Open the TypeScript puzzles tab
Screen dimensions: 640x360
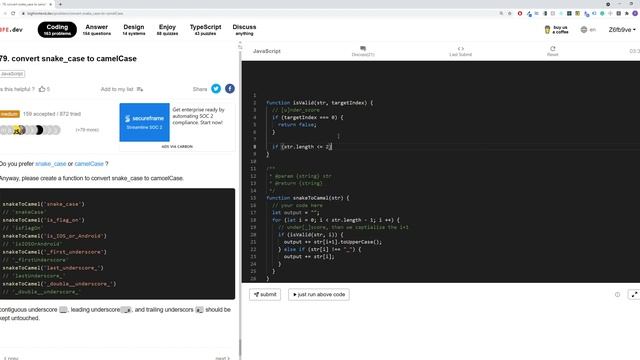205,30
